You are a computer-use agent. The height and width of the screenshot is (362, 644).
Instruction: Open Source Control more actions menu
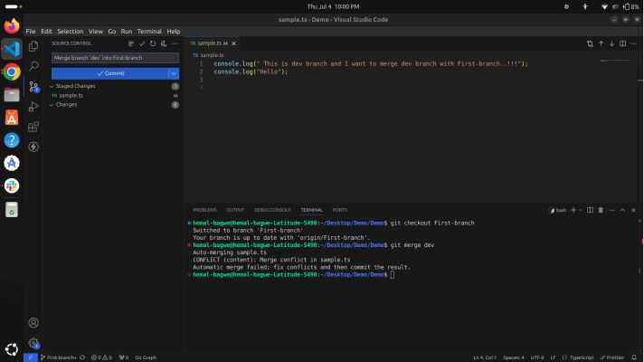(x=175, y=43)
